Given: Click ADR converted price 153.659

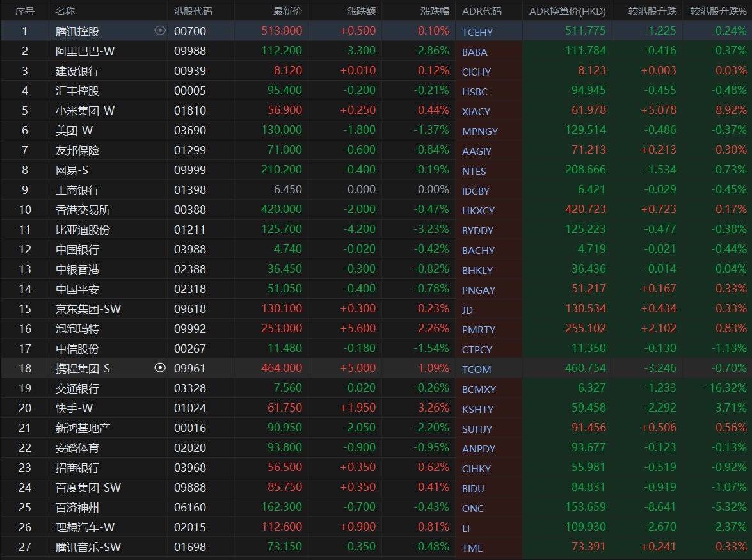Looking at the screenshot, I should [x=586, y=507].
